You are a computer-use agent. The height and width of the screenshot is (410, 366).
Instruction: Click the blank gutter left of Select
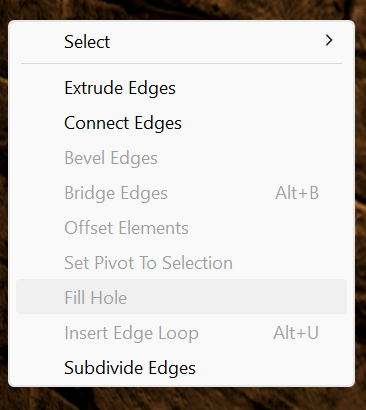point(40,41)
